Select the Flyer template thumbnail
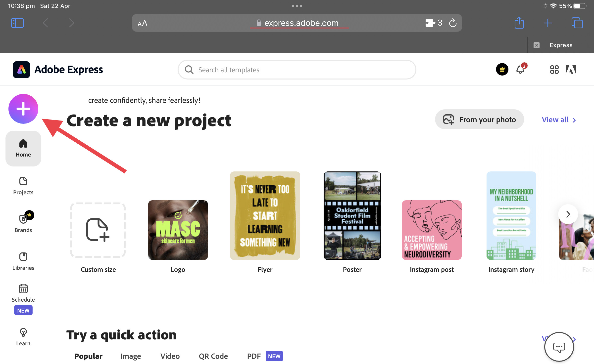594x364 pixels. point(265,215)
